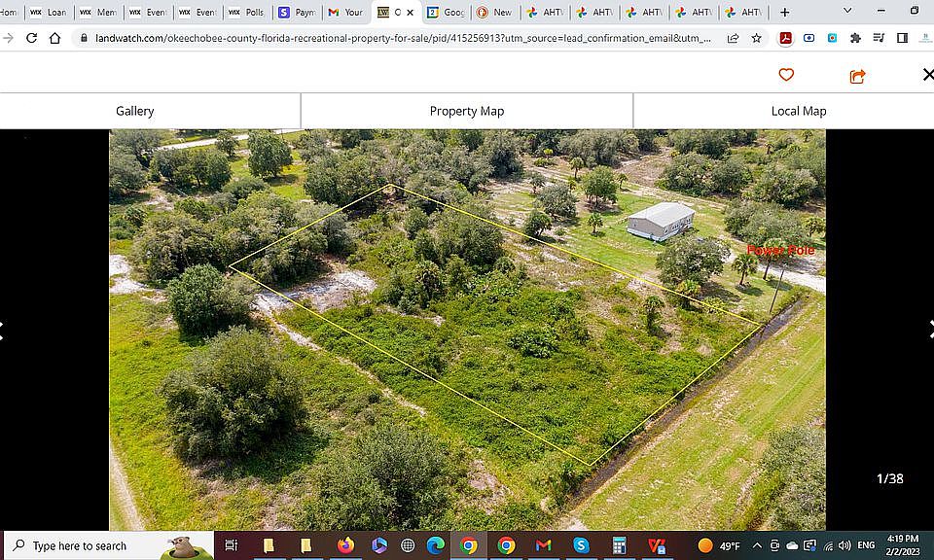
Task: View site information via the lock icon
Action: click(84, 38)
